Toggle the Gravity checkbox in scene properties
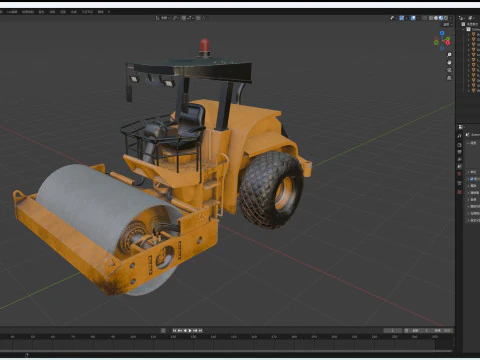Image resolution: width=480 pixels, height=360 pixels. click(x=472, y=179)
